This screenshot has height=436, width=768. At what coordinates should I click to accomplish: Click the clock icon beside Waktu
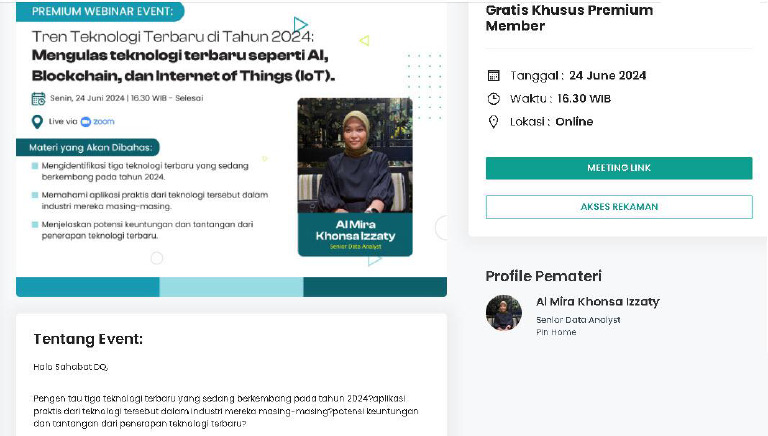pos(493,99)
